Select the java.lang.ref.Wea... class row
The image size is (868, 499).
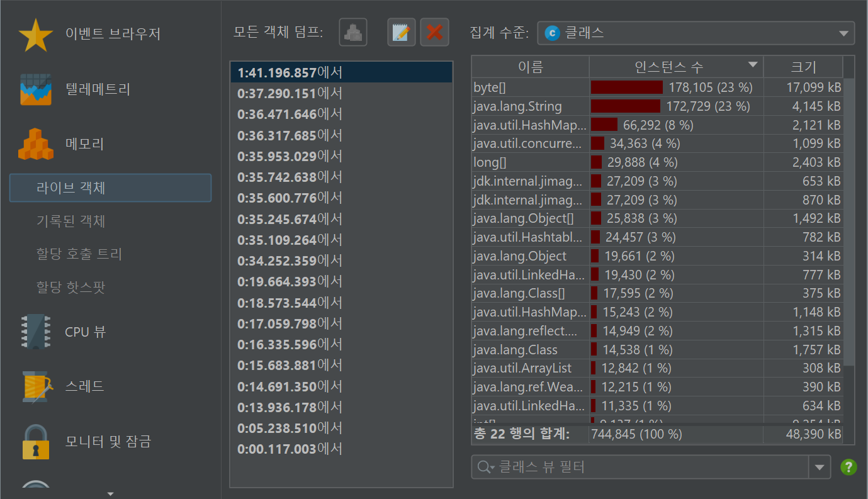click(x=657, y=387)
